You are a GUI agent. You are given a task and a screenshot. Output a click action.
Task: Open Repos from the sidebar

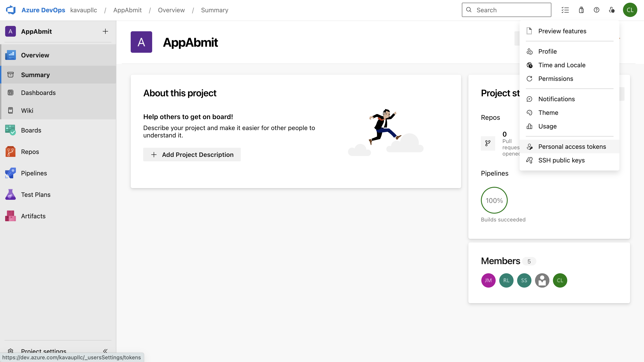point(30,152)
